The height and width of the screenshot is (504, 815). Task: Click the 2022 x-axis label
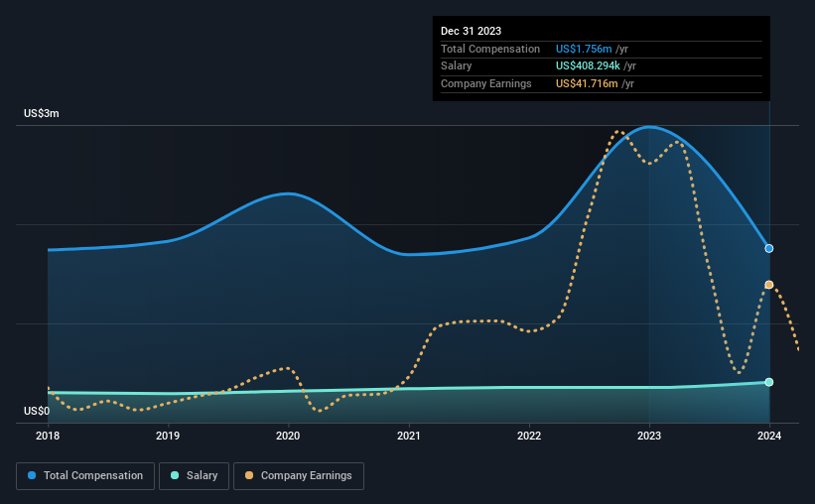point(529,436)
